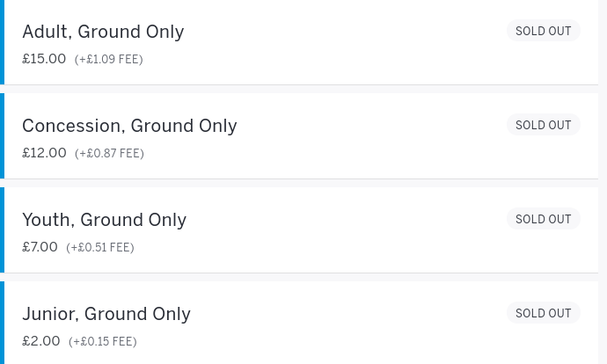The width and height of the screenshot is (607, 364).
Task: Click the +£0.51 fee text
Action: click(100, 248)
